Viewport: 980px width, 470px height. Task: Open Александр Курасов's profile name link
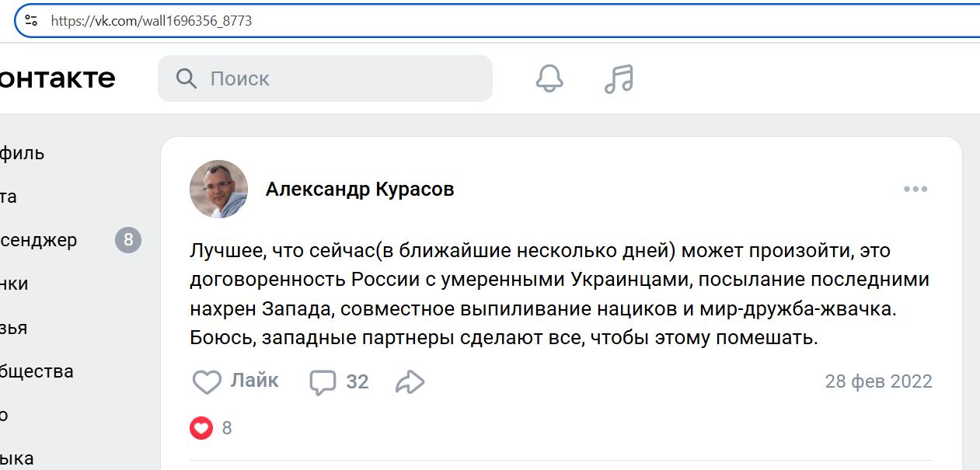point(360,190)
